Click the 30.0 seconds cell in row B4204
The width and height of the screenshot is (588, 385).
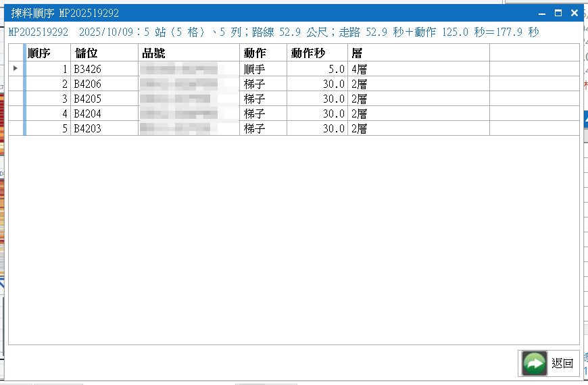tap(317, 113)
